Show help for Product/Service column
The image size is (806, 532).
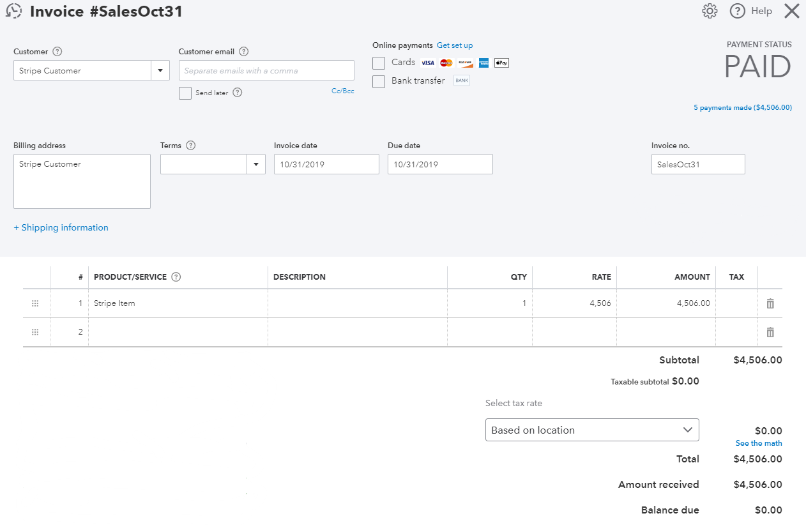tap(176, 277)
